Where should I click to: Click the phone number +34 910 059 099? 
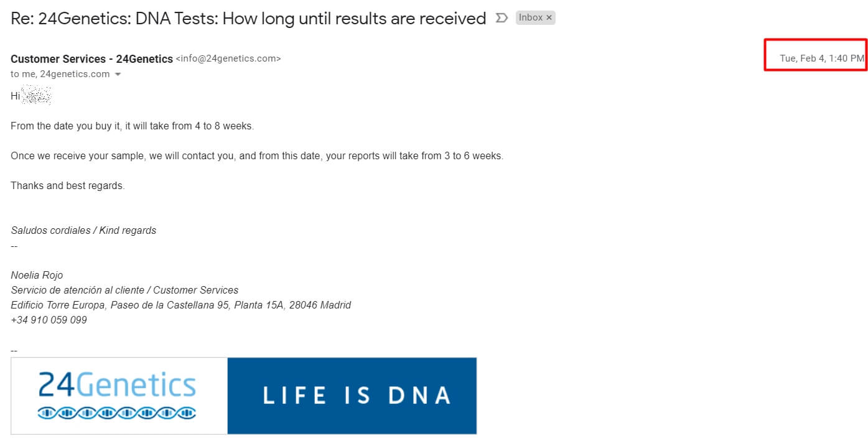point(49,320)
